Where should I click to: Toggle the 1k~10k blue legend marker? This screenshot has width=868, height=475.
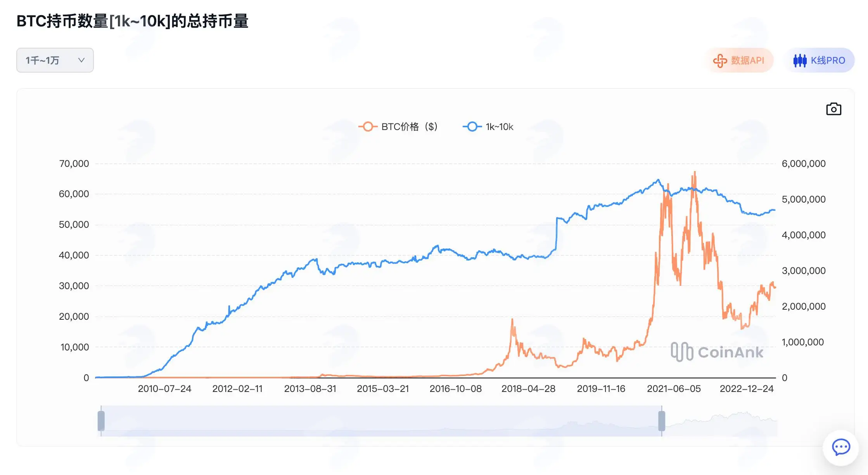click(x=472, y=127)
